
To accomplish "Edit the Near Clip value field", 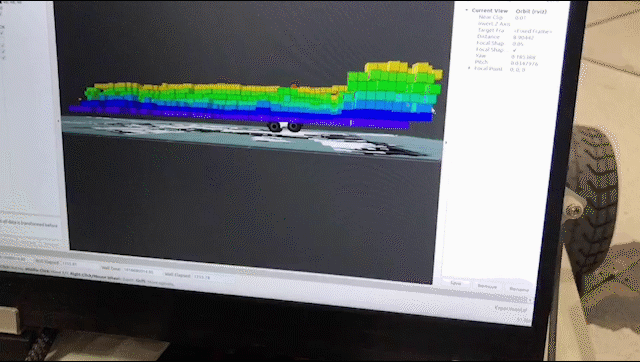I will point(520,18).
